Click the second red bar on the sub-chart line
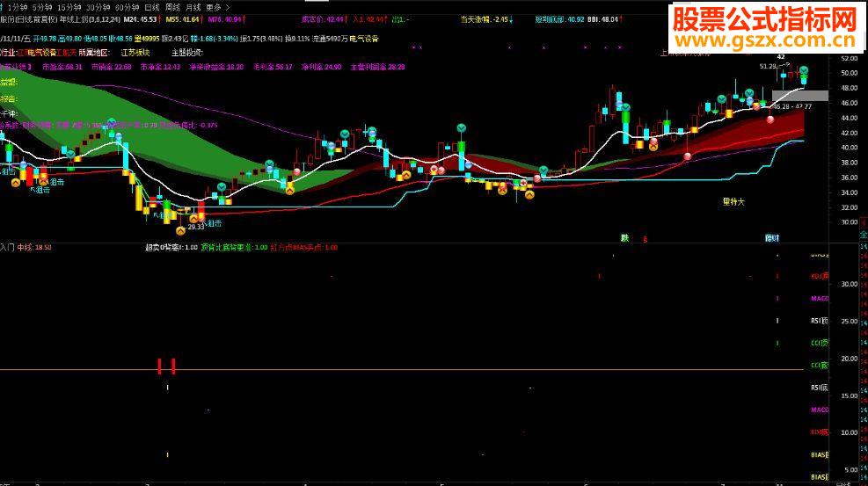 coord(173,366)
